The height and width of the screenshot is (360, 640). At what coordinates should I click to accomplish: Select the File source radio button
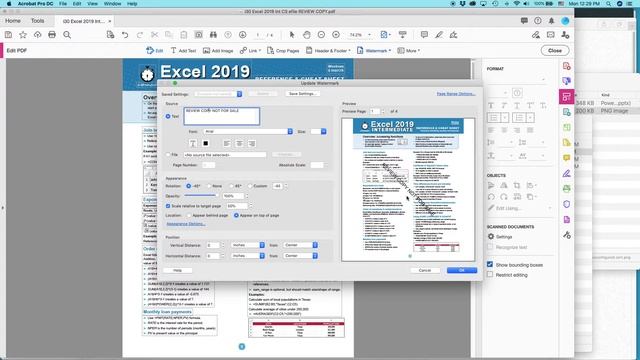coord(168,155)
